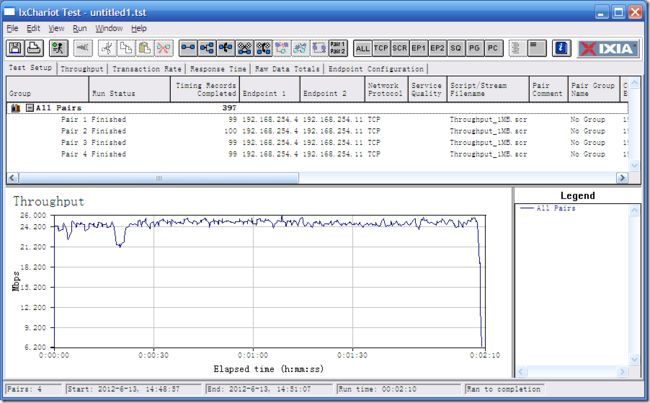This screenshot has width=650, height=403.
Task: Collapse the All Pairs group tree
Action: tap(29, 108)
